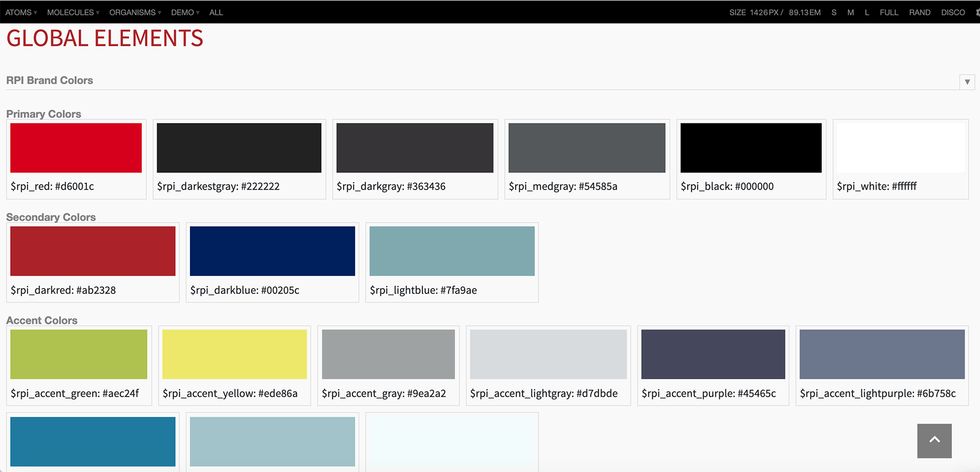980x472 pixels.
Task: Click the $rpi_darkestgray #222222 swatch
Action: (239, 148)
